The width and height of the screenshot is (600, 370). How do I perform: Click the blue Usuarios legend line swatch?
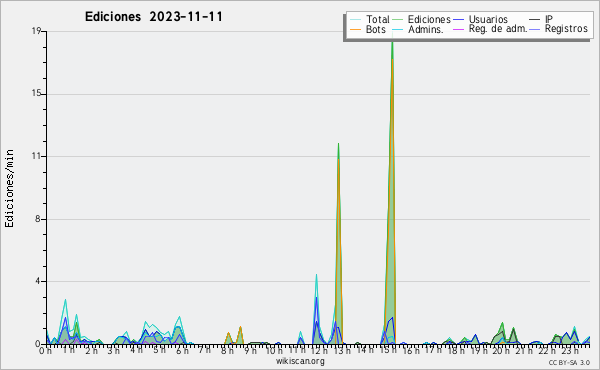(458, 20)
